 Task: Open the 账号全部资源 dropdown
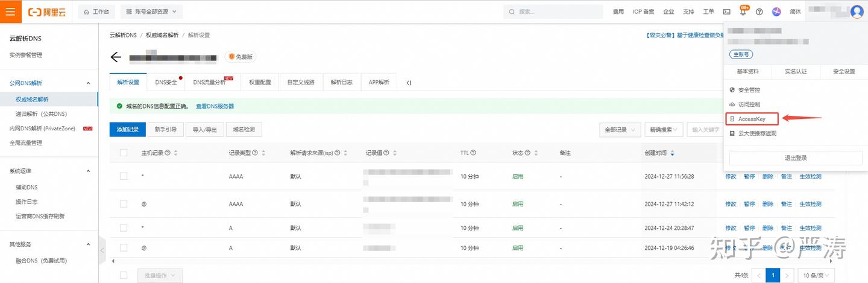tap(151, 11)
